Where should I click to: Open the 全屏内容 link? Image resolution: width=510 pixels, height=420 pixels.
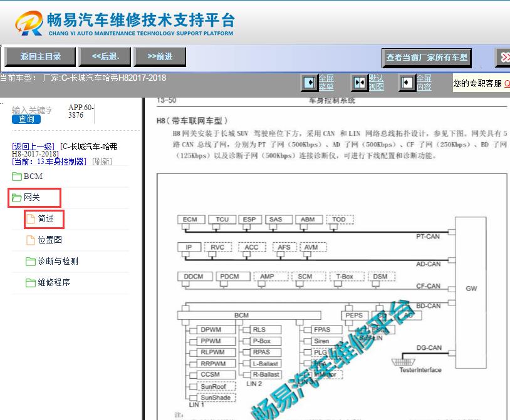(424, 83)
